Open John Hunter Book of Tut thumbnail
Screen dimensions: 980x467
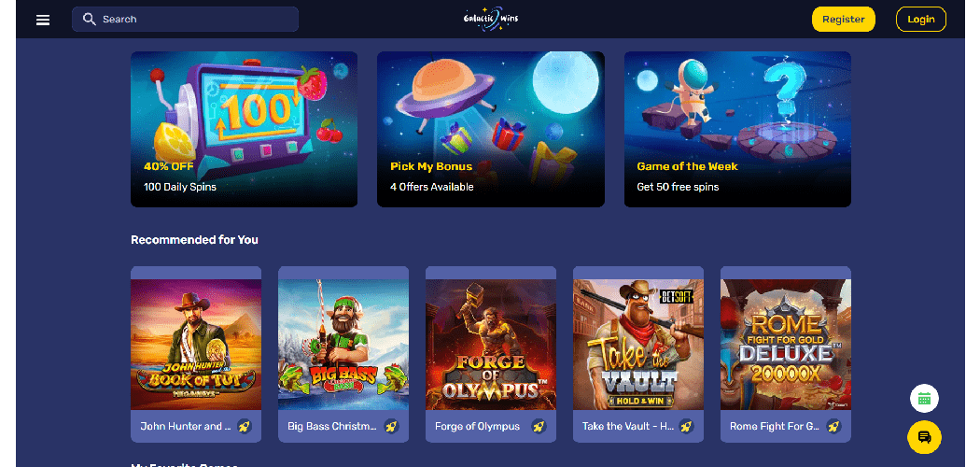tap(196, 345)
